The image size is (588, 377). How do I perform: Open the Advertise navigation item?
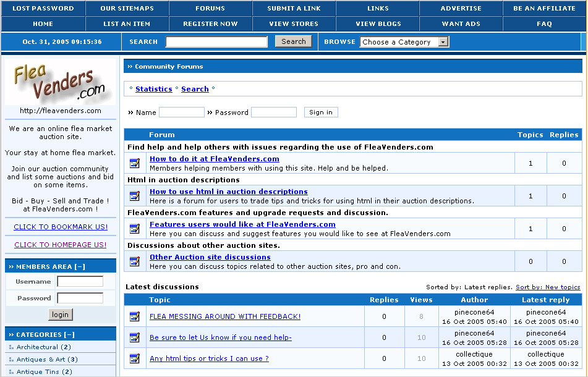tap(461, 8)
